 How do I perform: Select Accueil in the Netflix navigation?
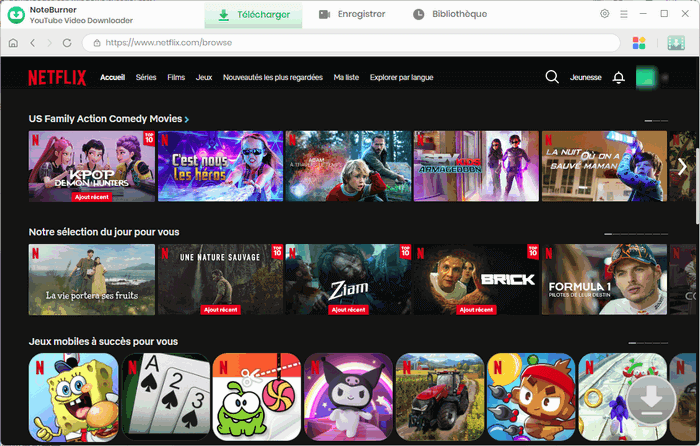point(112,77)
